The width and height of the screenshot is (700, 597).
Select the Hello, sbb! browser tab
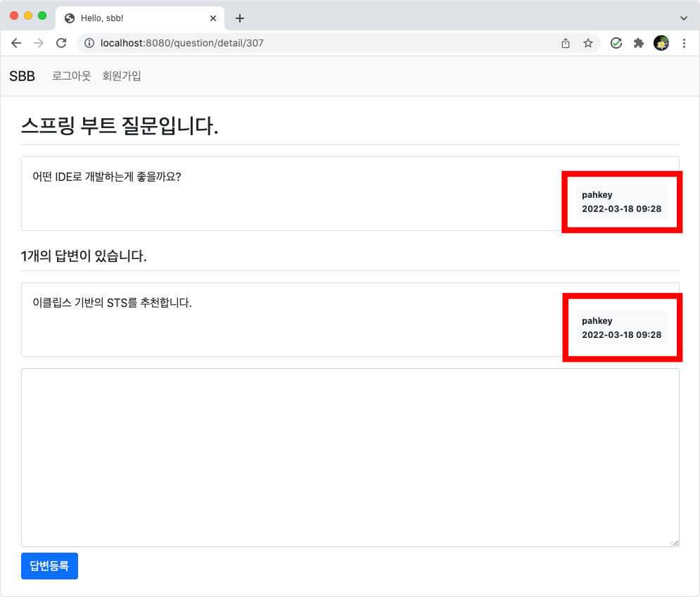(x=140, y=18)
